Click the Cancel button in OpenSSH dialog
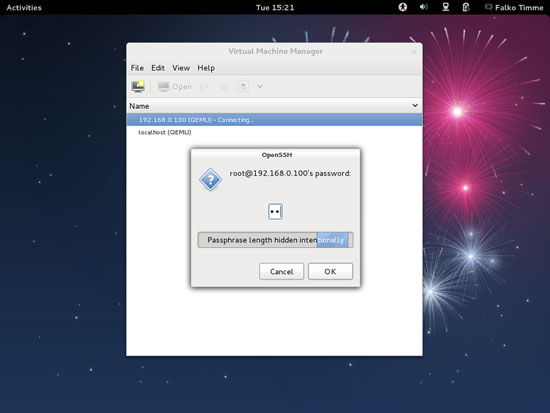Image resolution: width=550 pixels, height=413 pixels. click(281, 272)
